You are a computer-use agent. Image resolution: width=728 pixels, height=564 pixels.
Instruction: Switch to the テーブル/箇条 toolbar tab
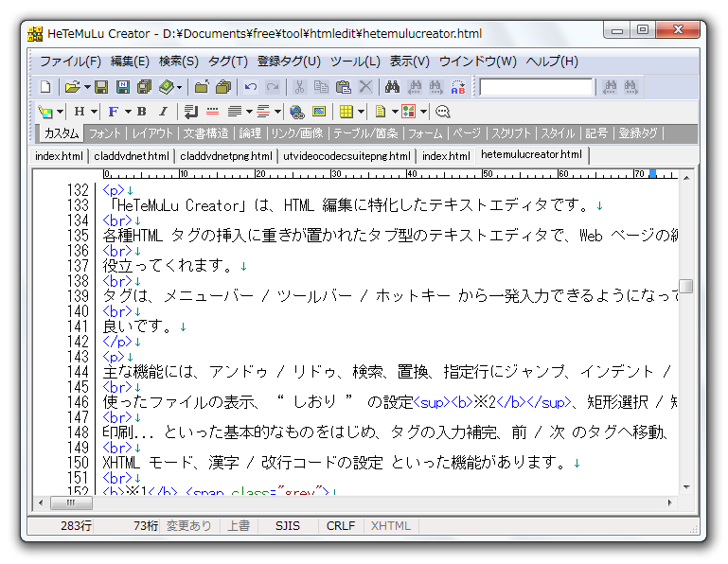pos(365,133)
